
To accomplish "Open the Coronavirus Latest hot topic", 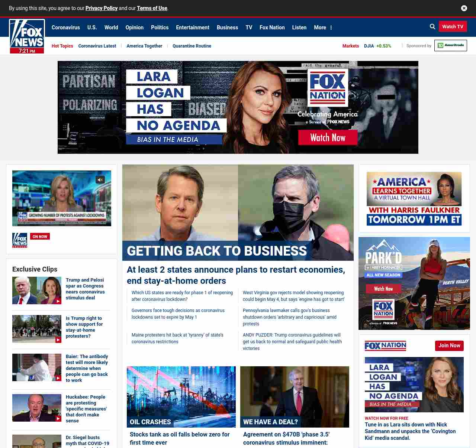I will pos(97,46).
